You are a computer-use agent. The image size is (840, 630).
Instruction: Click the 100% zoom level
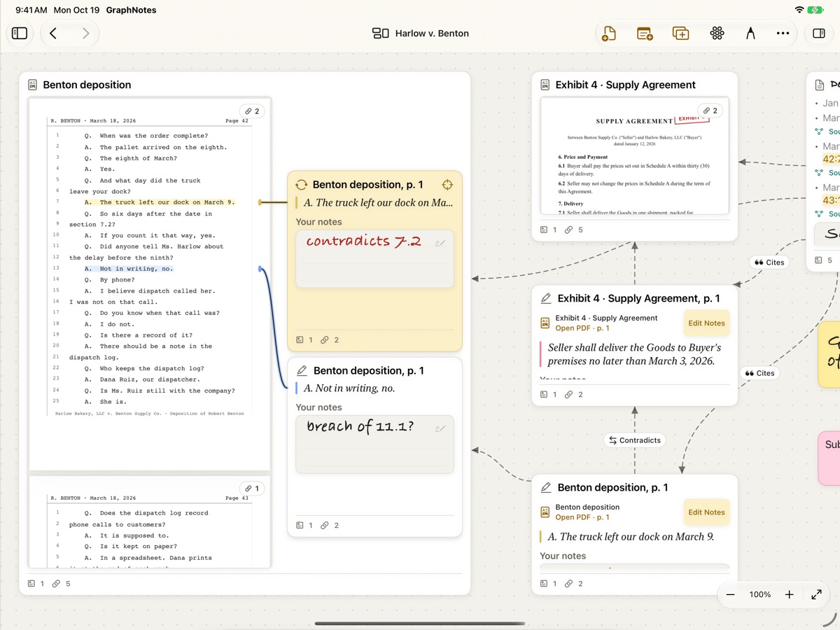(x=760, y=594)
